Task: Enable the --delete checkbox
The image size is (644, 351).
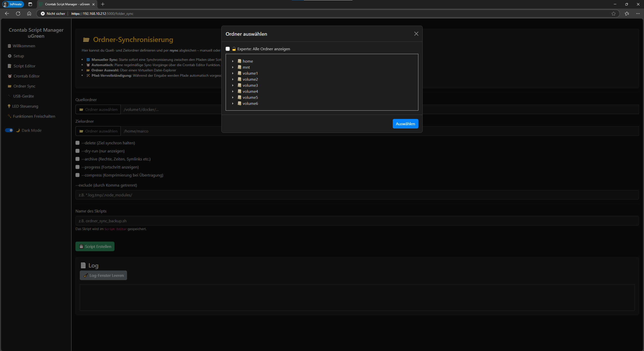Action: click(77, 143)
